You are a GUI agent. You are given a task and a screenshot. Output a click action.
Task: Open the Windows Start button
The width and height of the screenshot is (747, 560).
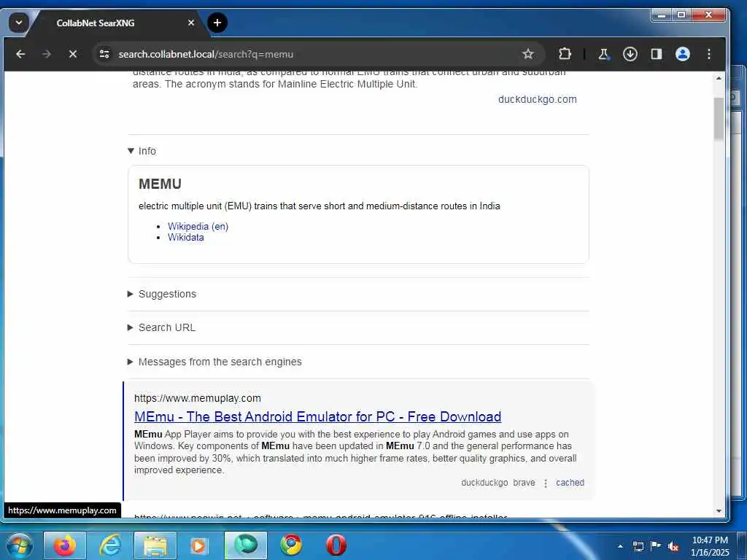click(x=19, y=545)
